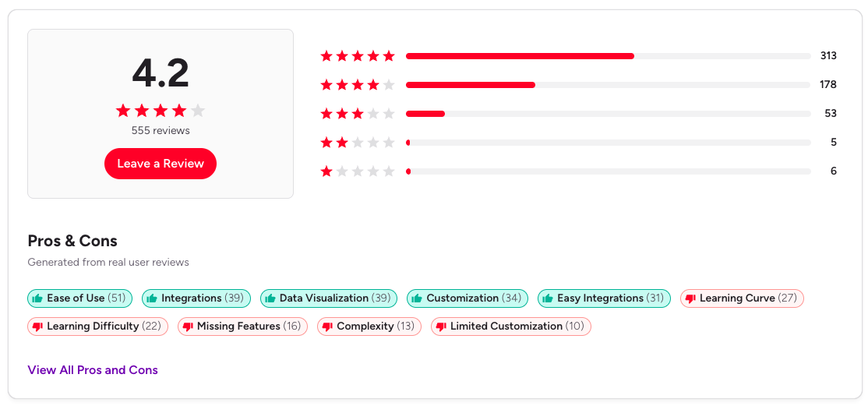Click thumbs-down icon on Learning Difficulty tag
This screenshot has width=868, height=406.
[37, 327]
